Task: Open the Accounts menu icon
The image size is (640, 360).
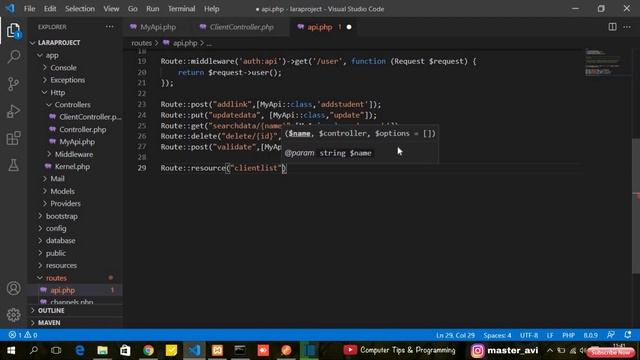Action: pyautogui.click(x=13, y=288)
